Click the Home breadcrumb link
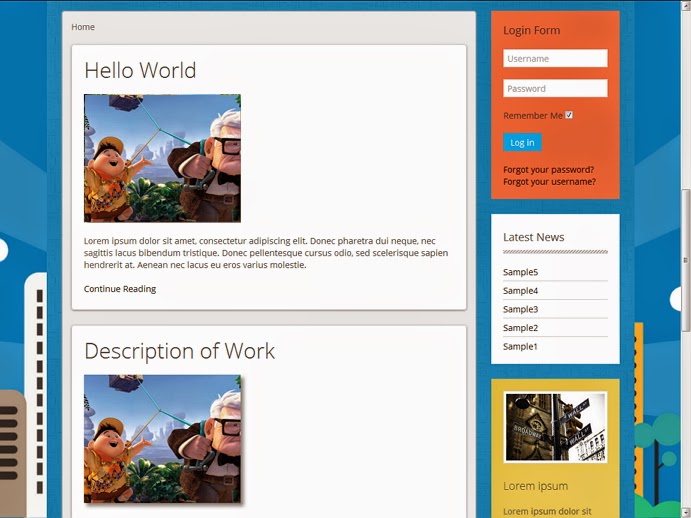Image resolution: width=691 pixels, height=518 pixels. [x=83, y=27]
